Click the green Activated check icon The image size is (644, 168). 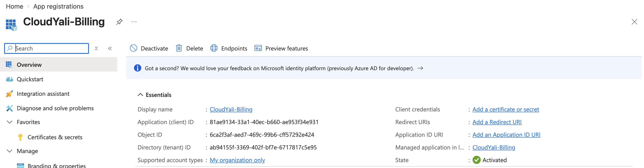pos(476,160)
